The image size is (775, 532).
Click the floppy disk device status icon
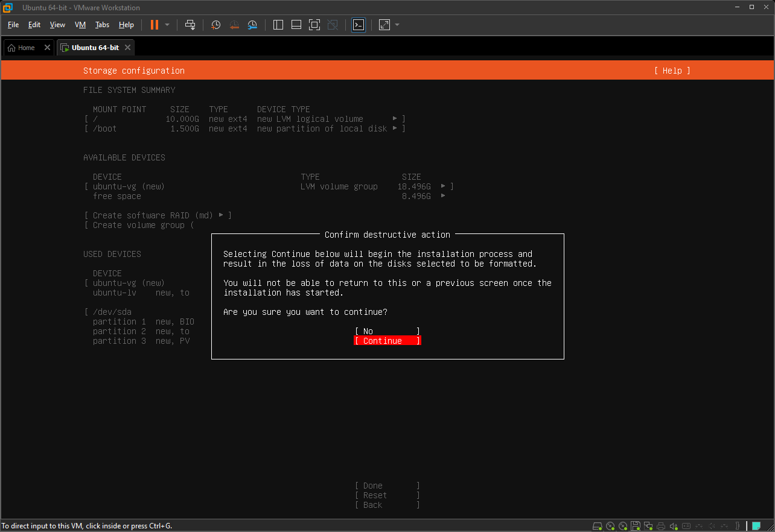636,526
